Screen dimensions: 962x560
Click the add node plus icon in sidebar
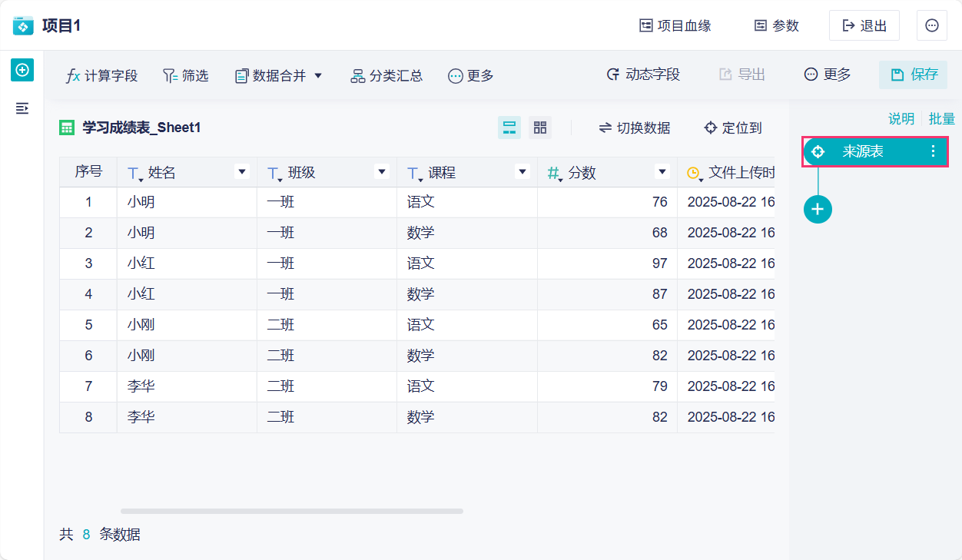coord(22,70)
